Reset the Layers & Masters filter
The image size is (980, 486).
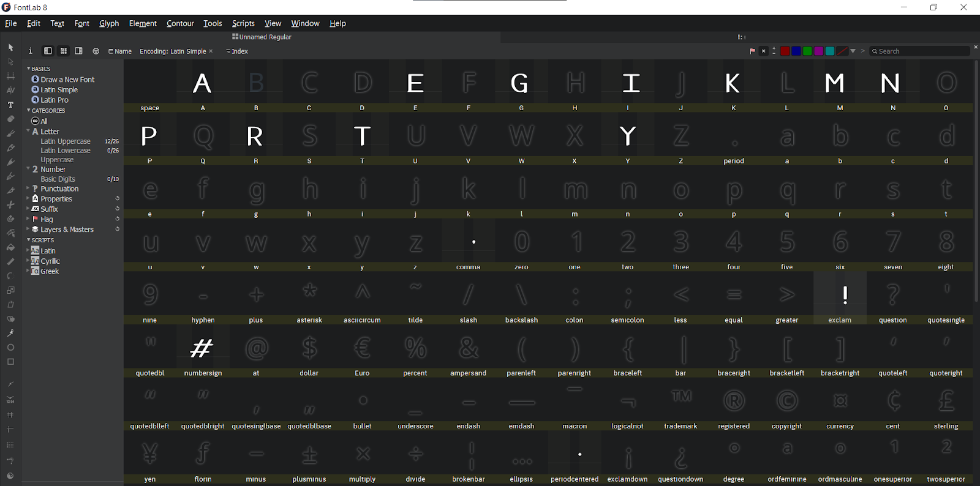pyautogui.click(x=117, y=229)
